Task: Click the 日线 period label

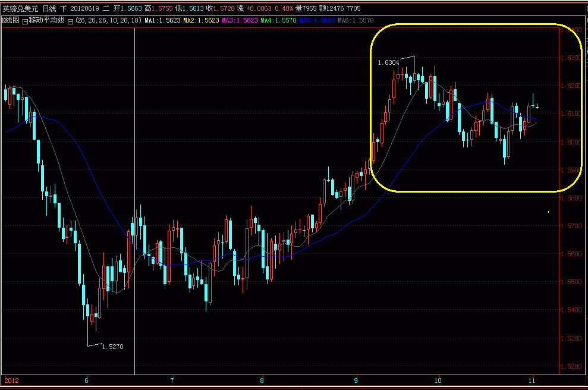Action: click(x=49, y=8)
